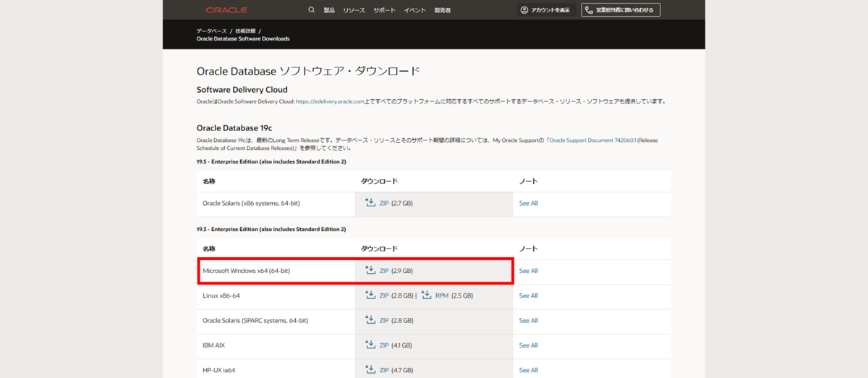Click download icon for IBM AIX ZIP
This screenshot has height=378, width=868.
pyautogui.click(x=370, y=345)
